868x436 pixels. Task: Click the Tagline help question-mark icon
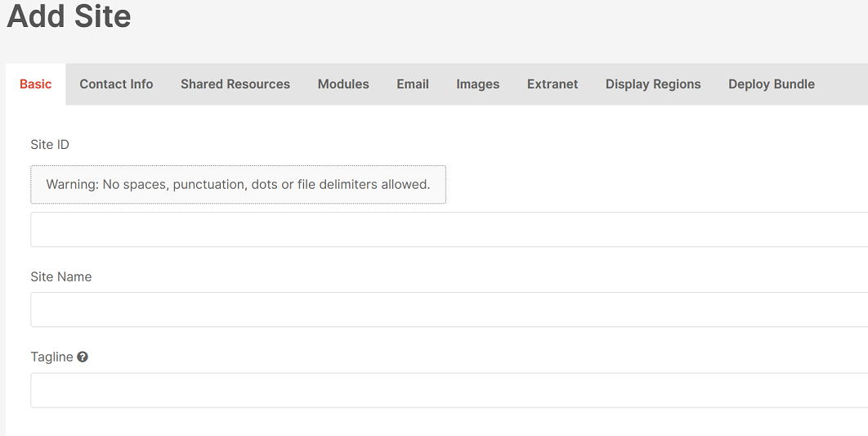[x=83, y=357]
